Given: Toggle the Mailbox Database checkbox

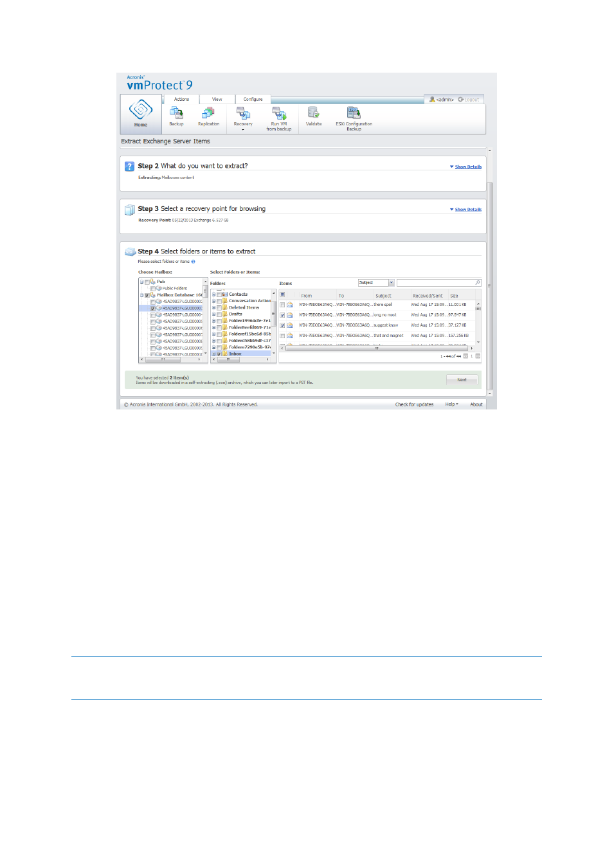Looking at the screenshot, I should (147, 295).
